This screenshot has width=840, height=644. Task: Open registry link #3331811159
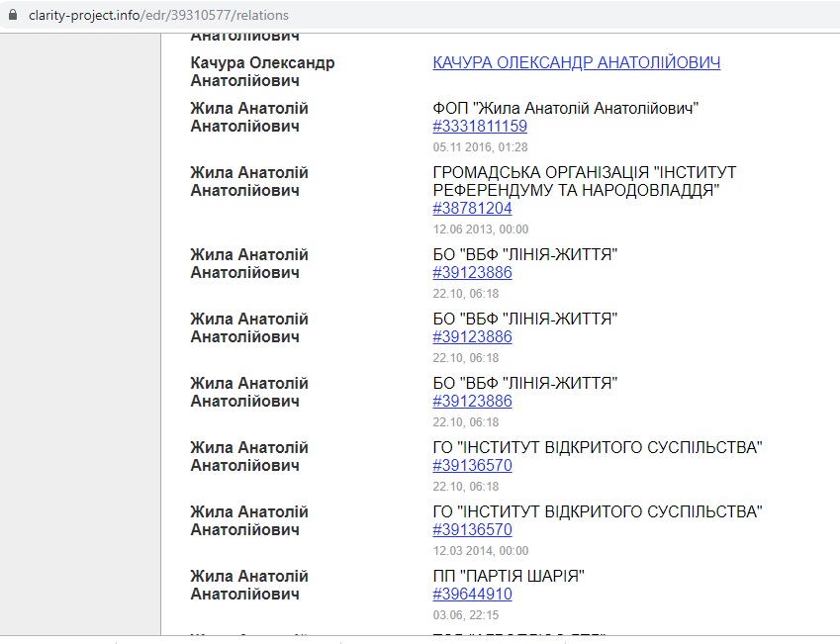pyautogui.click(x=480, y=127)
